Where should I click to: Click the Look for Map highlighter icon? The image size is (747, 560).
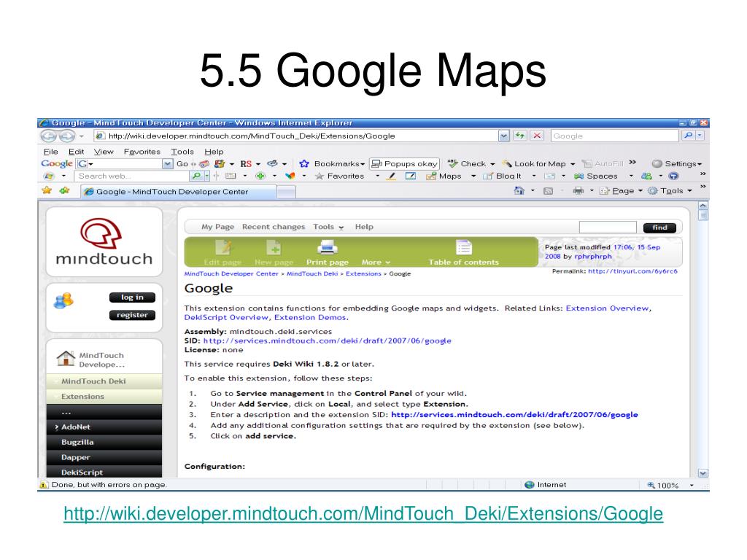tap(508, 163)
